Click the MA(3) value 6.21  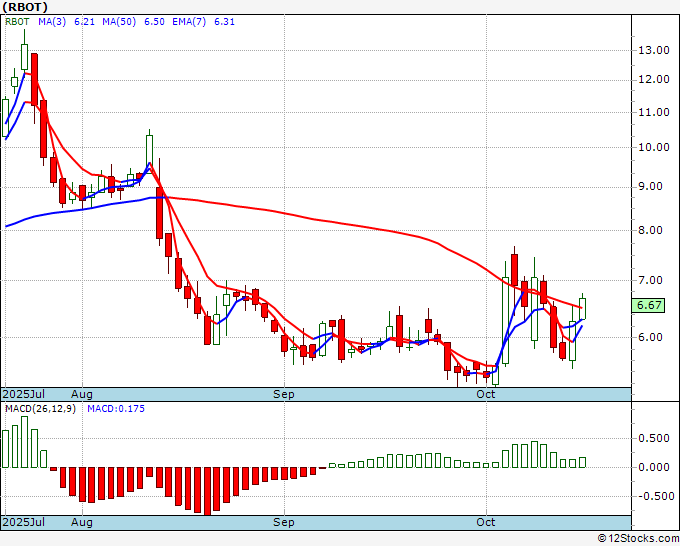(84, 22)
